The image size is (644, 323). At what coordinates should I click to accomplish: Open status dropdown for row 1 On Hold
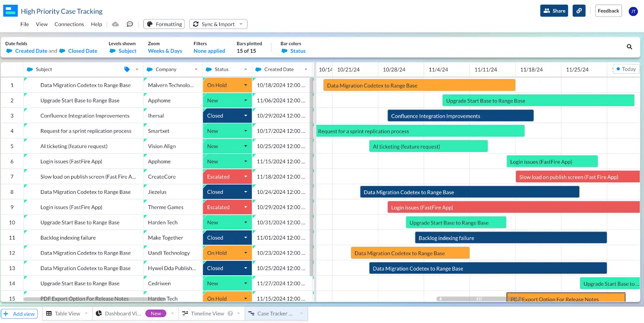246,85
